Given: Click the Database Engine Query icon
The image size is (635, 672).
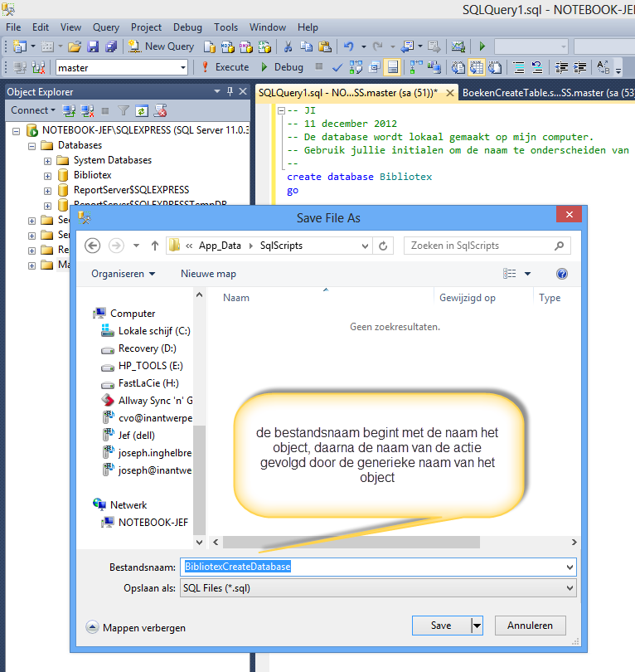Looking at the screenshot, I should 210,46.
